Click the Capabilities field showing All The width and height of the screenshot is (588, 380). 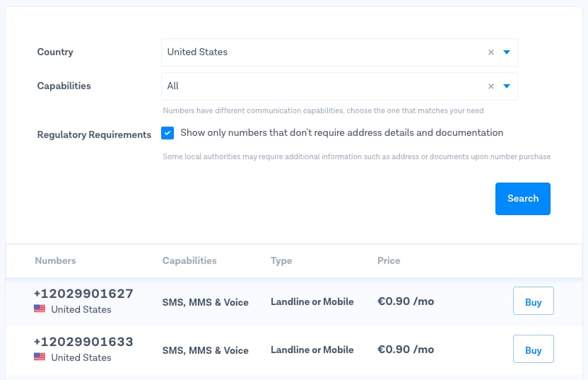pyautogui.click(x=339, y=86)
